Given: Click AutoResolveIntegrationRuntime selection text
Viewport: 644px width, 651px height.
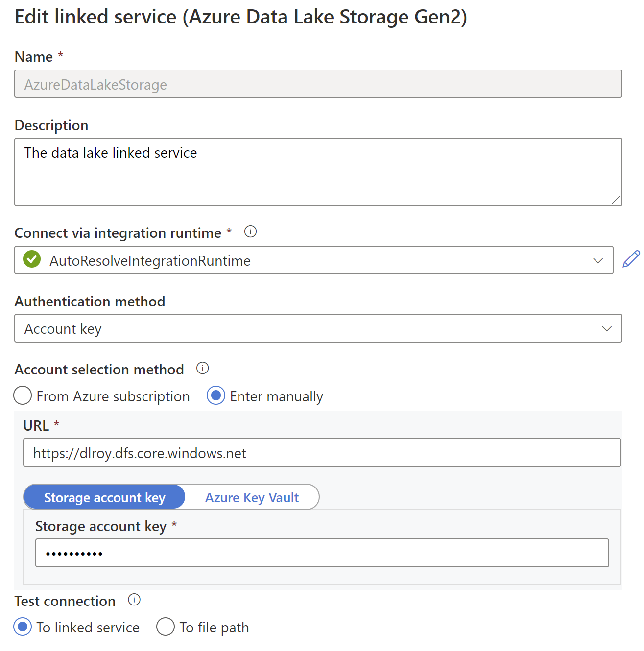Looking at the screenshot, I should 150,261.
